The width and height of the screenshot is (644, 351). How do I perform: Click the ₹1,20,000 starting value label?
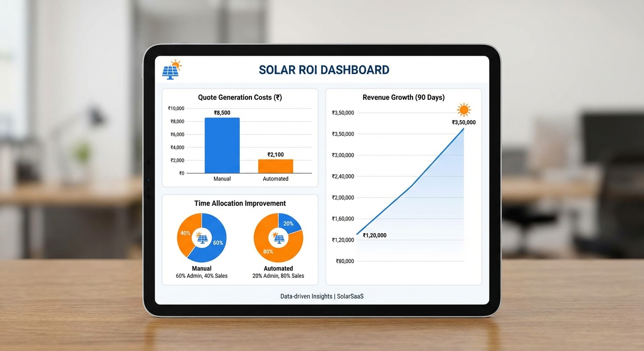[x=374, y=235]
